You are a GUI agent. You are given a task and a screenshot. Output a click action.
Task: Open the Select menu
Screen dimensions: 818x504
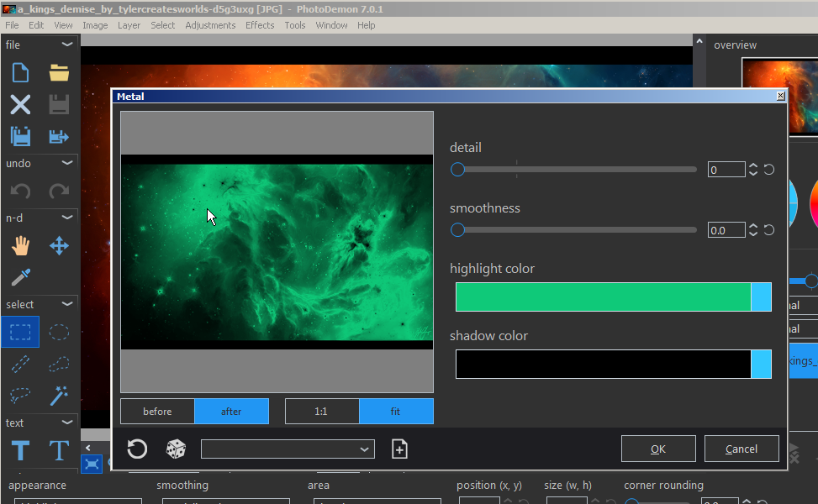(163, 25)
